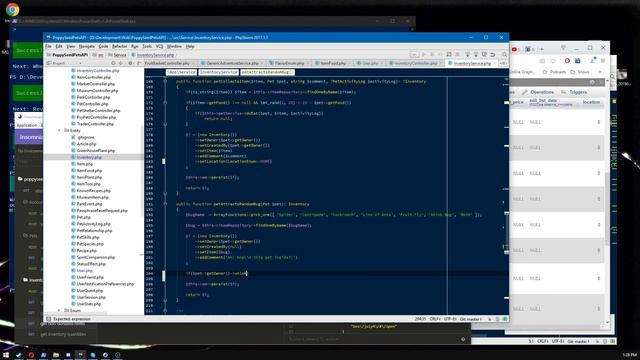This screenshot has width=640, height=360.
Task: Open File Explorer from the taskbar
Action: [x=56, y=355]
